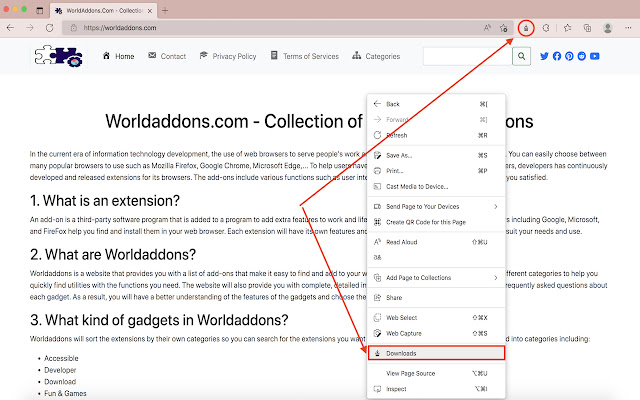Screen dimensions: 640x400
Task: Click the Worldaddons puzzle logo
Action: click(x=58, y=56)
